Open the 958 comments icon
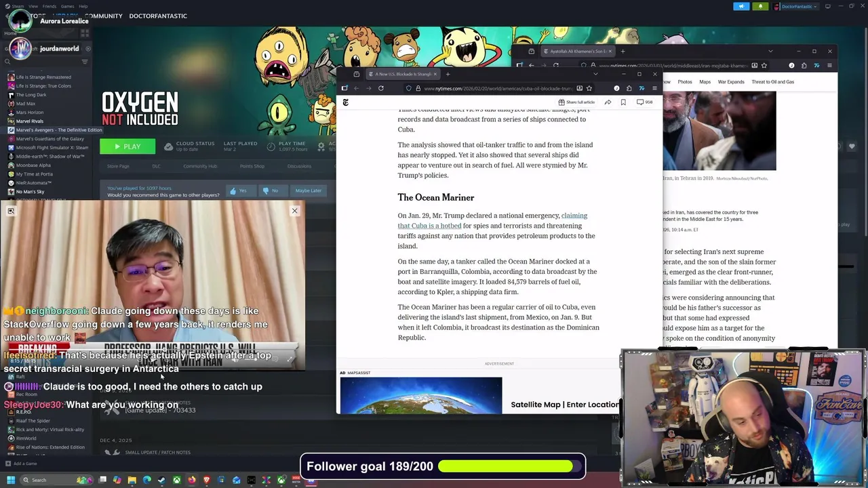 click(644, 102)
